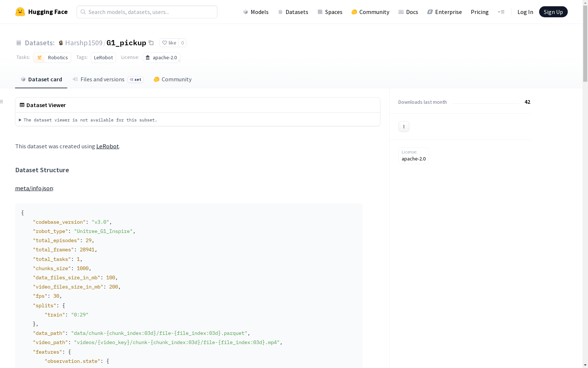Open the Pricing page link
The width and height of the screenshot is (588, 368).
tap(480, 12)
